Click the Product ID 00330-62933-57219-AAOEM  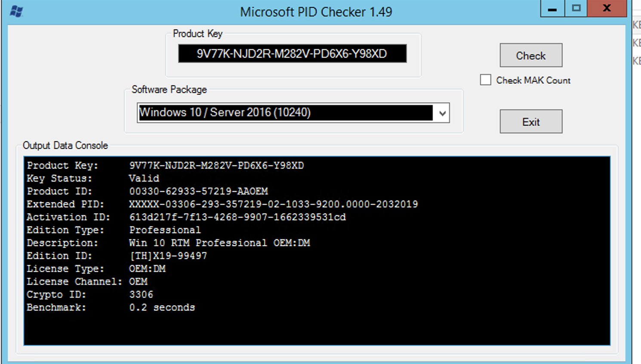click(198, 191)
